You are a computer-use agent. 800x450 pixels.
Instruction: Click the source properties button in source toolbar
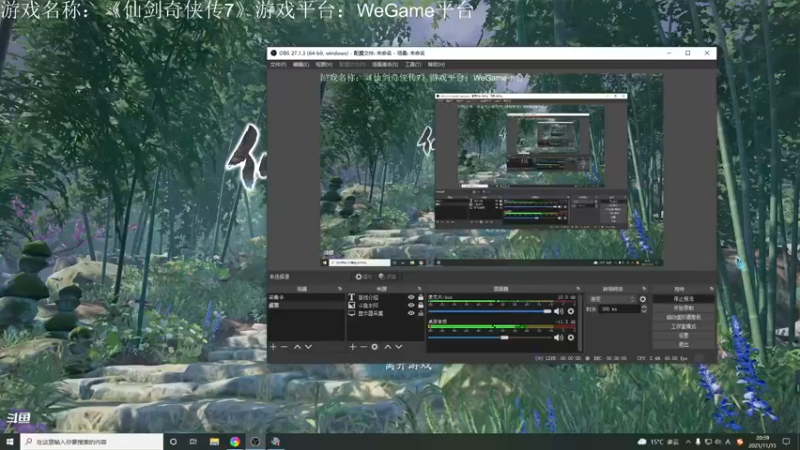364,277
